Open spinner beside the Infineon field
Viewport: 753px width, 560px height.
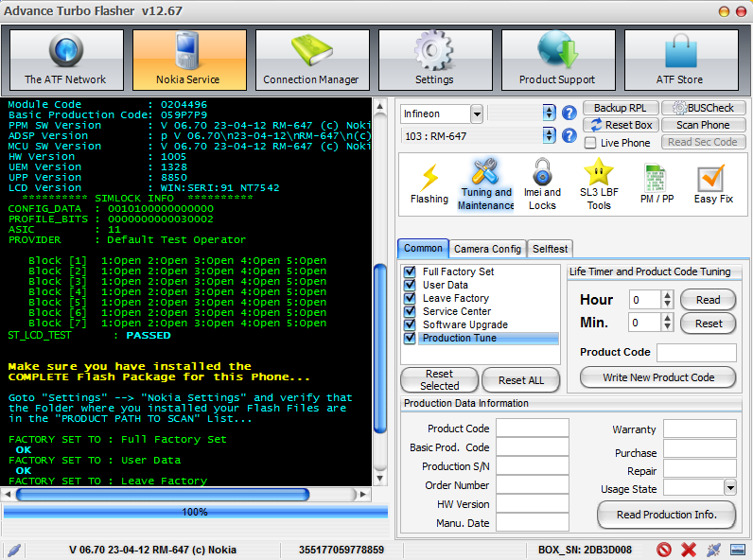(549, 113)
